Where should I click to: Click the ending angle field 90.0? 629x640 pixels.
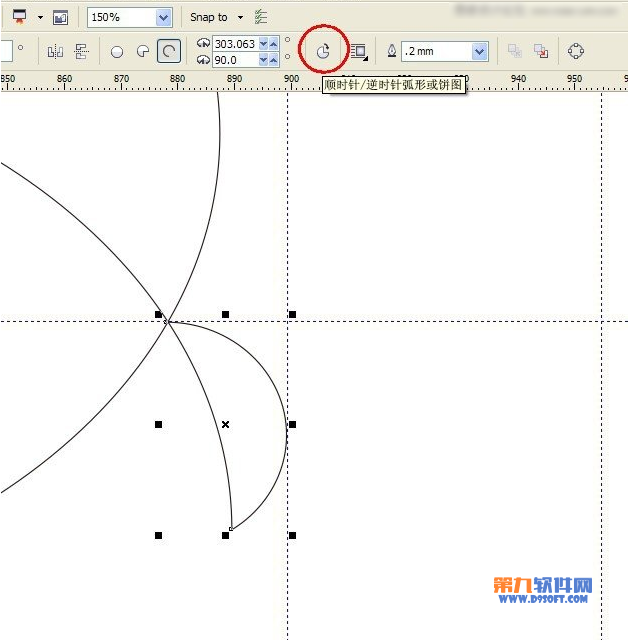tap(236, 60)
